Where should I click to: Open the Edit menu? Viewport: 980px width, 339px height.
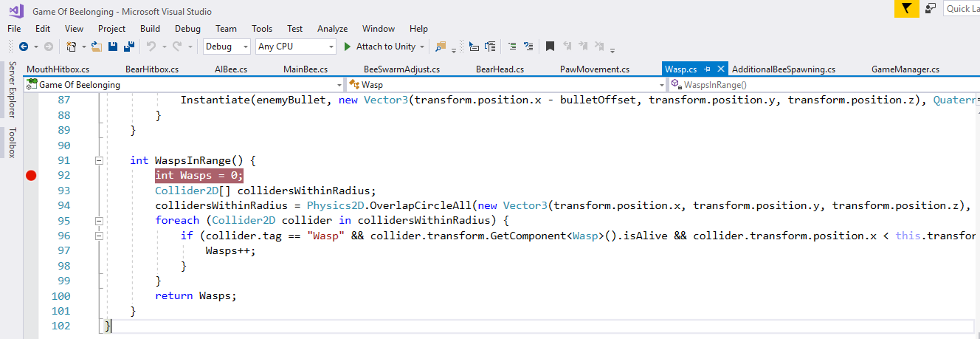(x=43, y=29)
